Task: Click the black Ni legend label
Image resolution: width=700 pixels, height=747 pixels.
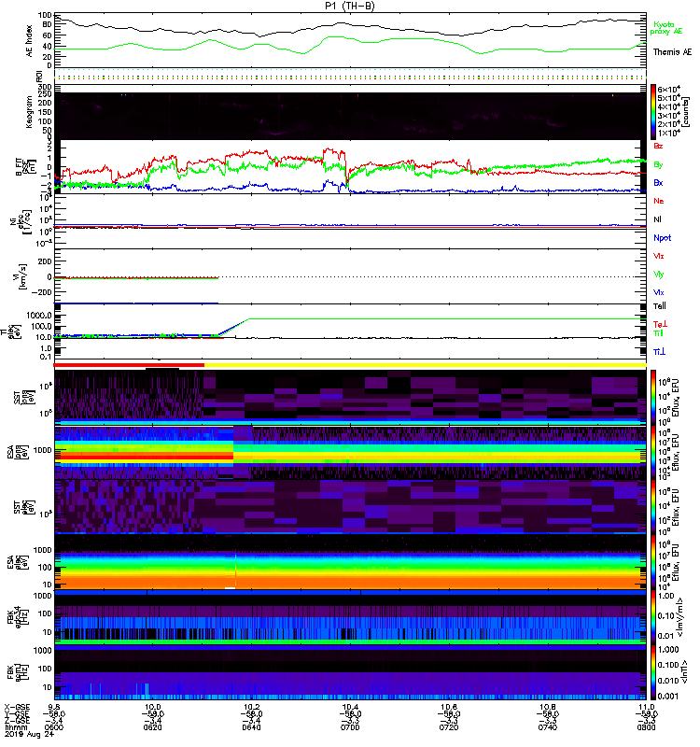Action: point(657,219)
